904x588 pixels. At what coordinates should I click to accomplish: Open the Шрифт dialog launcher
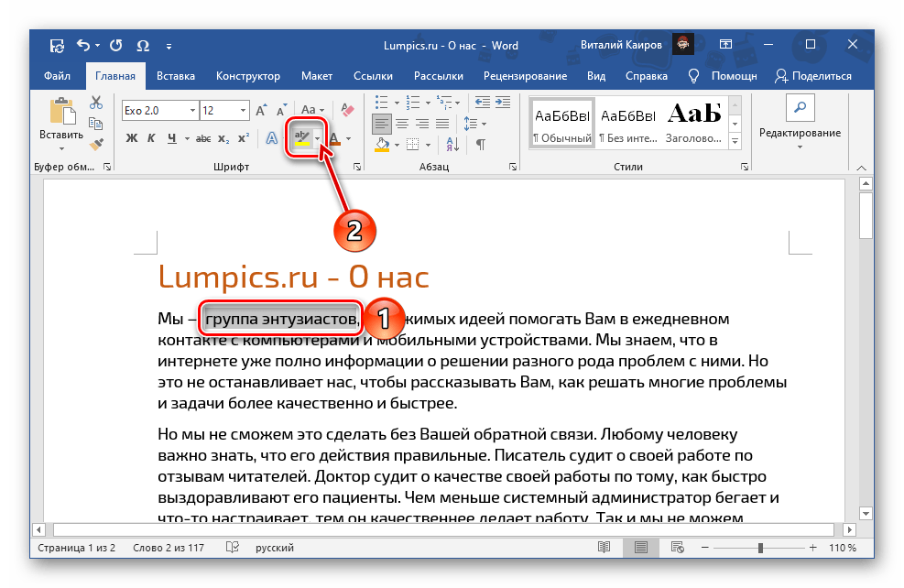click(357, 167)
